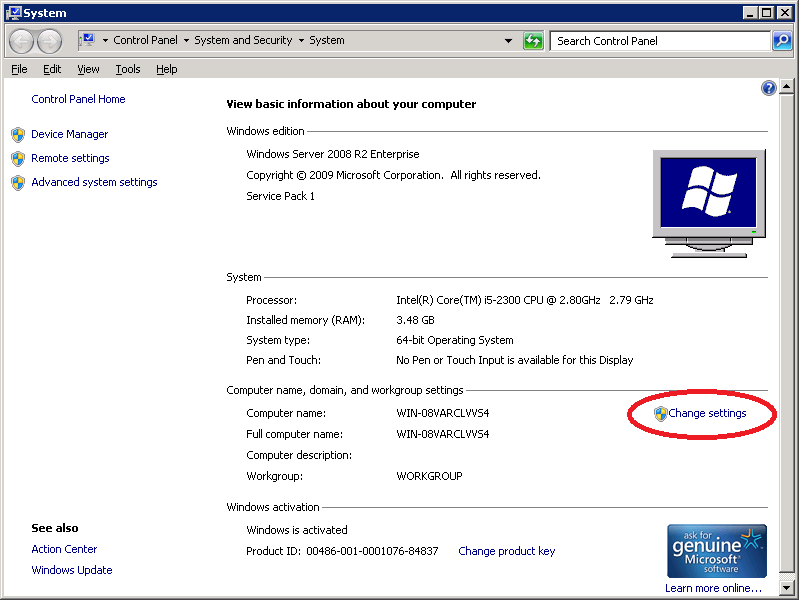This screenshot has height=600, width=799.
Task: Click the Copyright 2009 Microsoft Corporation line
Action: 393,175
